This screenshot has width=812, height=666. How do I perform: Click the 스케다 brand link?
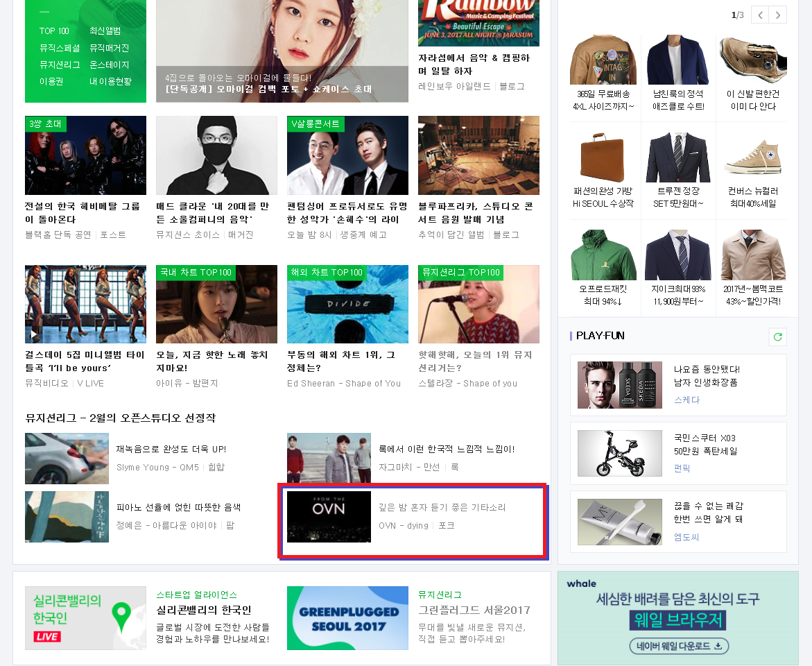[686, 400]
